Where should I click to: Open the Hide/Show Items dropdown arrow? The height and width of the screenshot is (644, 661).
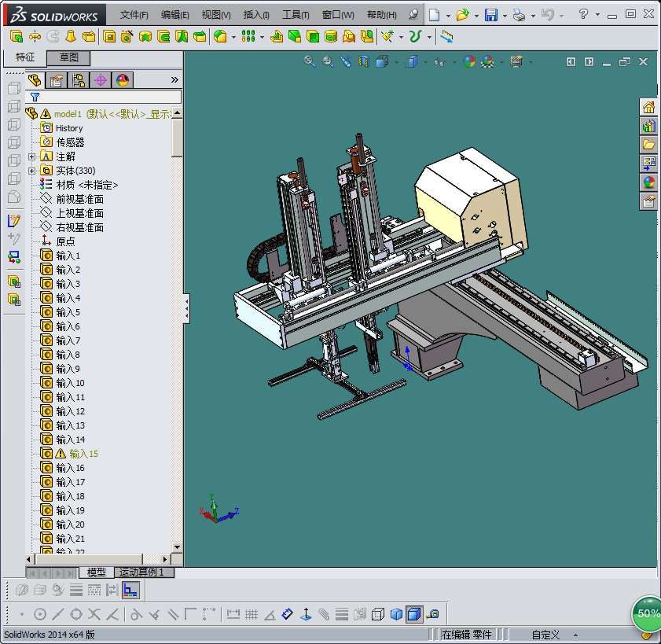tap(454, 61)
